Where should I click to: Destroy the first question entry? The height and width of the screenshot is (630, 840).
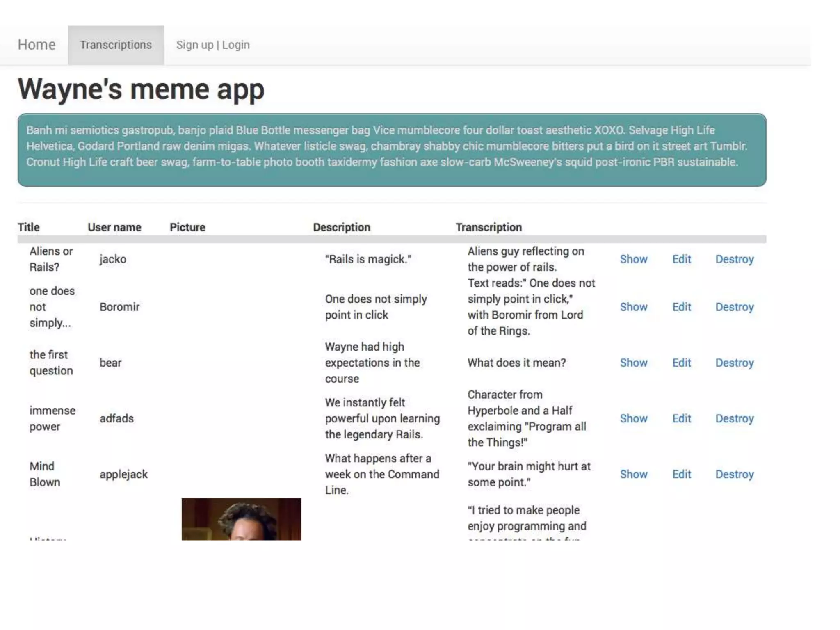pos(734,363)
